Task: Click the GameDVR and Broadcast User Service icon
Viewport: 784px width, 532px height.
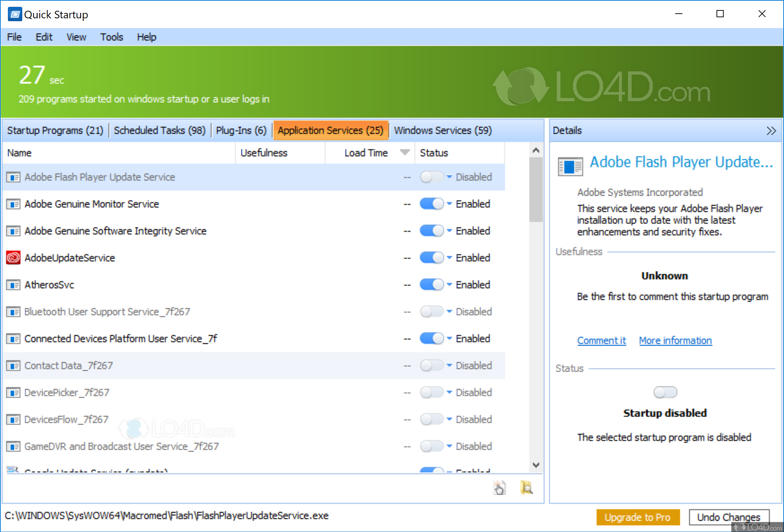Action: point(13,446)
